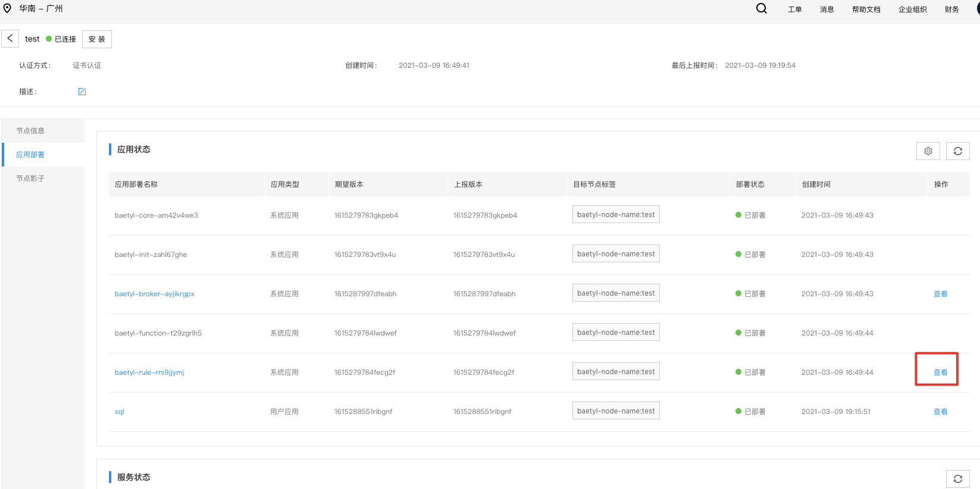Open 消息 in the top bar
The height and width of the screenshot is (489, 980).
[827, 10]
